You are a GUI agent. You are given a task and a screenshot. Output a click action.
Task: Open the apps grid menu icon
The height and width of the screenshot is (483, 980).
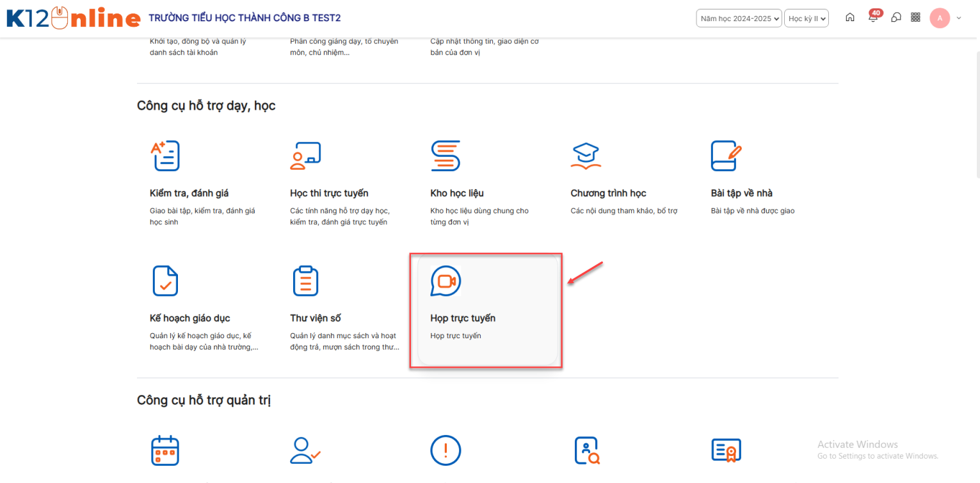(915, 18)
